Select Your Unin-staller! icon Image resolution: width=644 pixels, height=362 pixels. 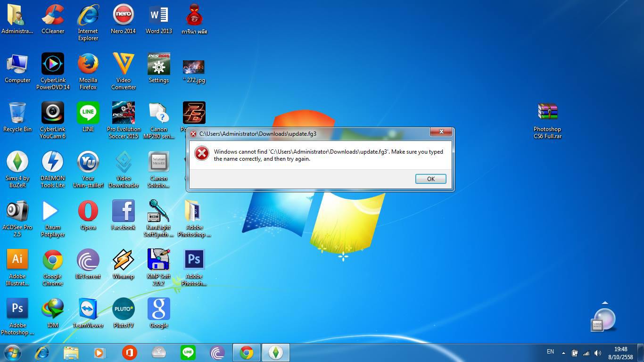(88, 170)
